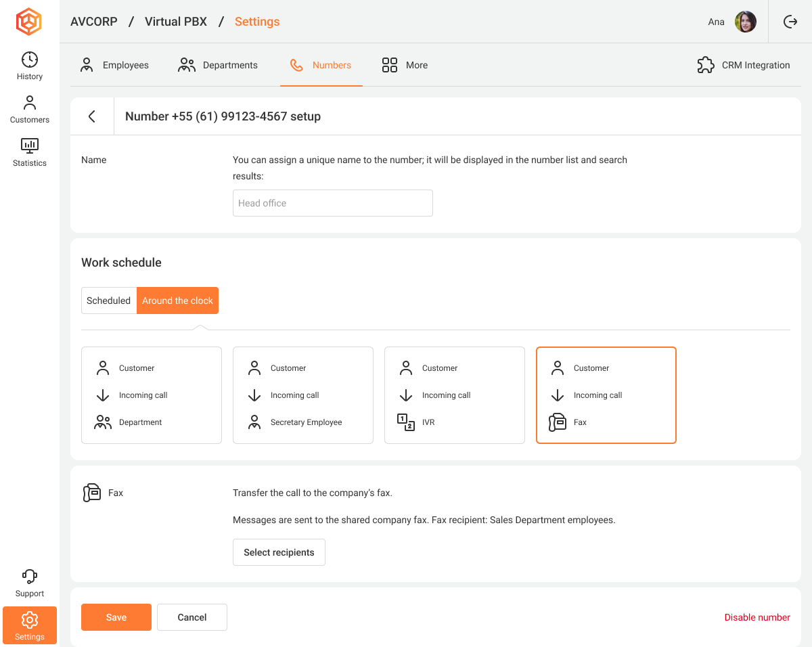The height and width of the screenshot is (647, 812).
Task: Click the person icon beside Employees
Action: (x=87, y=65)
